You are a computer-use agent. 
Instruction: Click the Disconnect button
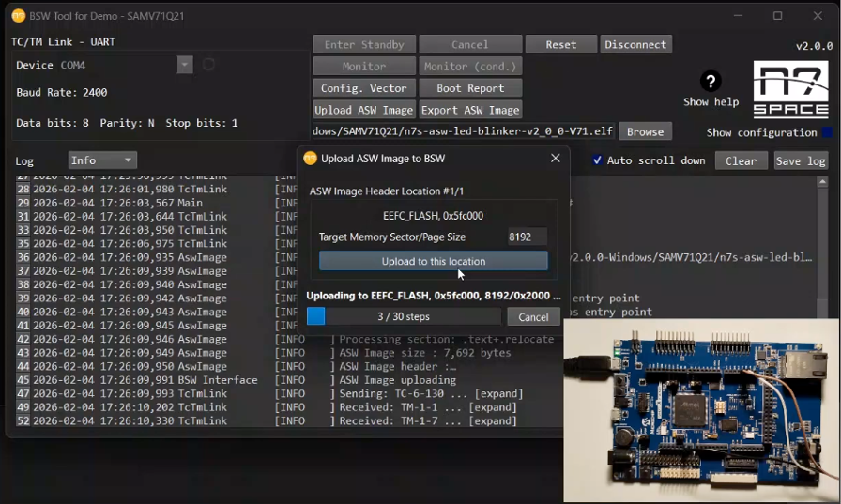(635, 44)
